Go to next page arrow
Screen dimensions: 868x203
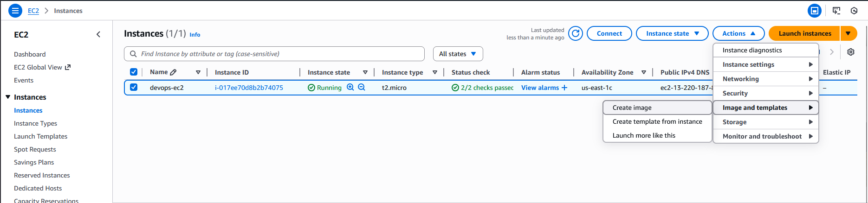click(x=832, y=52)
